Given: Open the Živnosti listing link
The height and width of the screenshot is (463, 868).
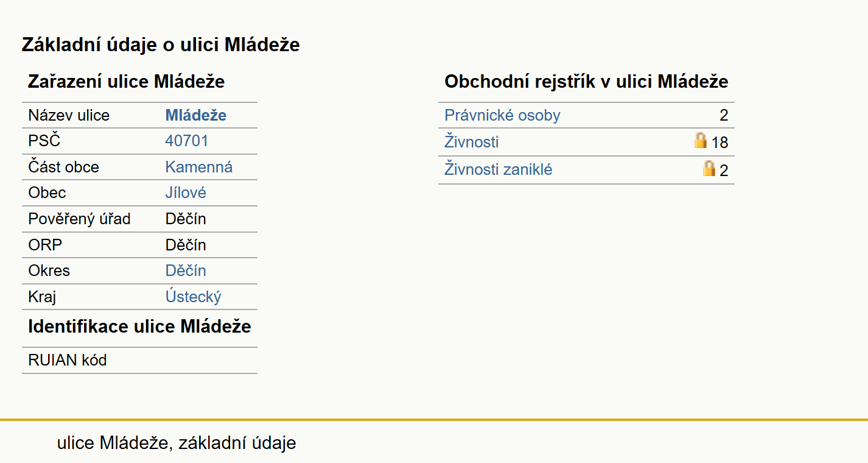Looking at the screenshot, I should (x=472, y=142).
